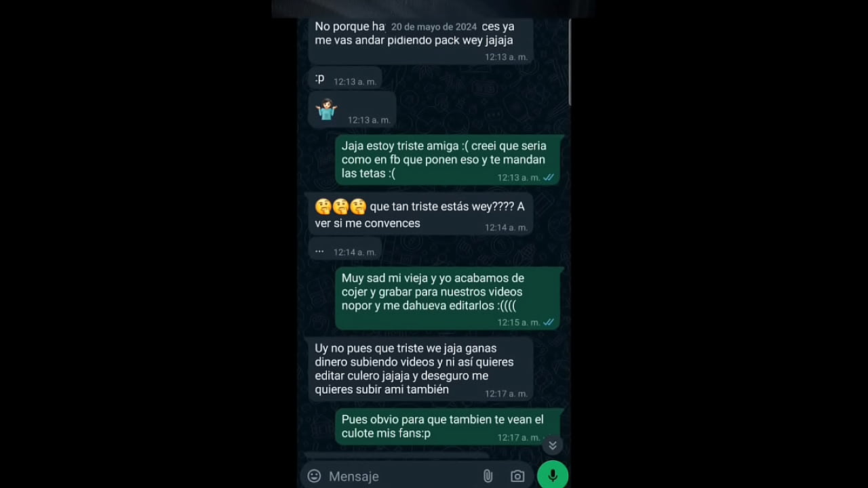Click the chat scrollbar thumb on the right
The height and width of the screenshot is (488, 868).
[570, 62]
